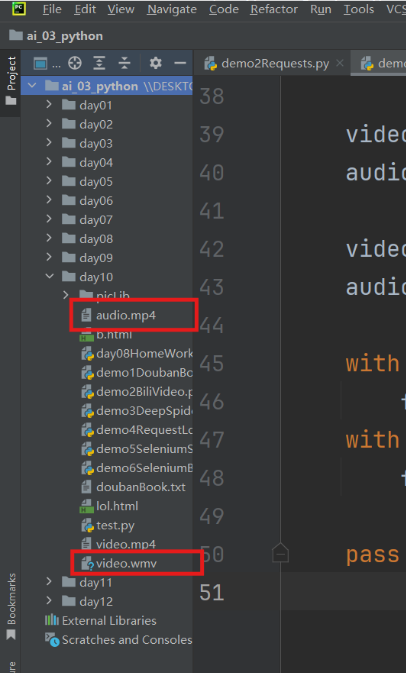Collapse the day10 folder
This screenshot has width=406, height=673.
click(49, 276)
